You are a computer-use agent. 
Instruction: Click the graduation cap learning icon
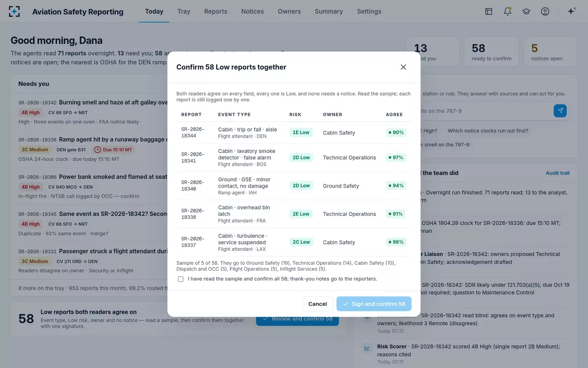click(526, 11)
